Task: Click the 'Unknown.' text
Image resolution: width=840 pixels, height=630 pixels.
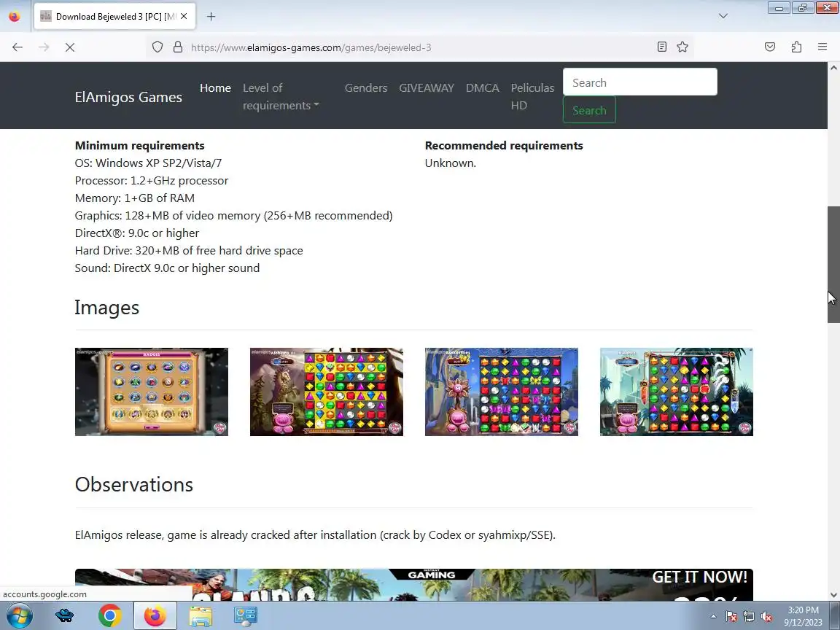Action: [450, 163]
